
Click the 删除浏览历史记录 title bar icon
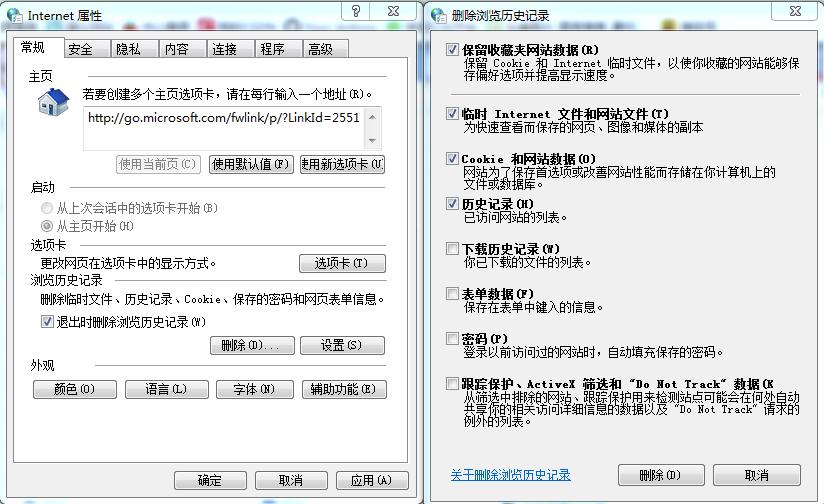click(x=438, y=16)
